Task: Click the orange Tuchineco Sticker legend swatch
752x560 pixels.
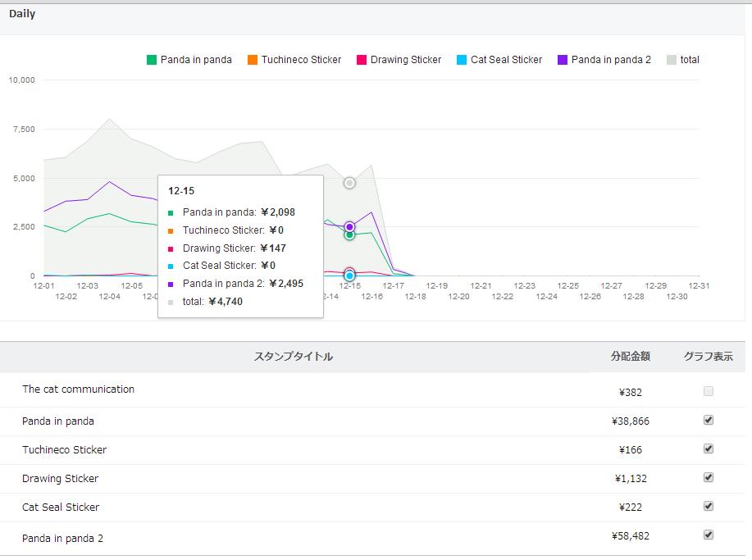Action: [253, 60]
